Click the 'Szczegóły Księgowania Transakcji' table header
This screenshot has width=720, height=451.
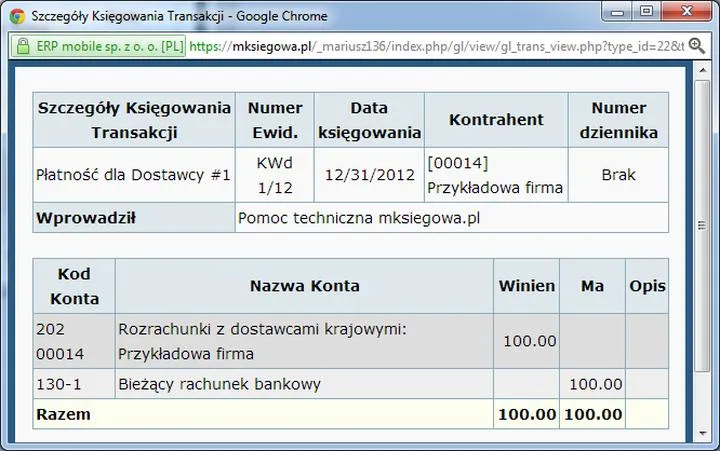134,120
